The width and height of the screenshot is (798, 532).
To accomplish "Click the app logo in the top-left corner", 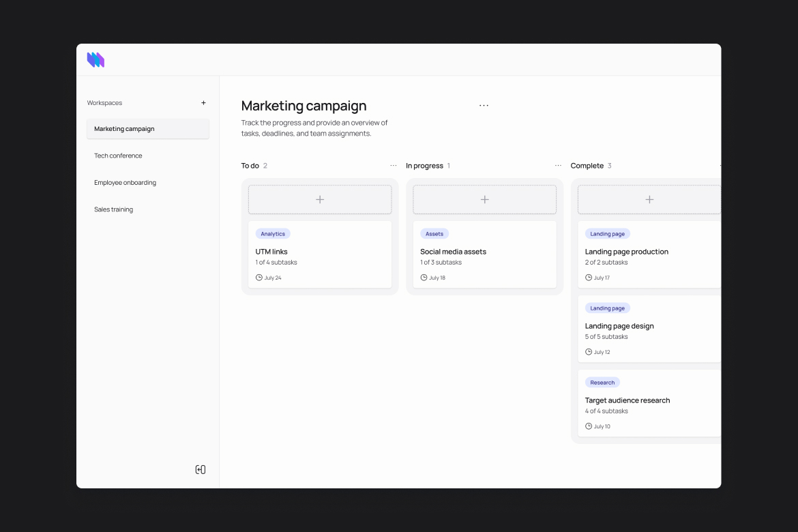I will [x=95, y=59].
